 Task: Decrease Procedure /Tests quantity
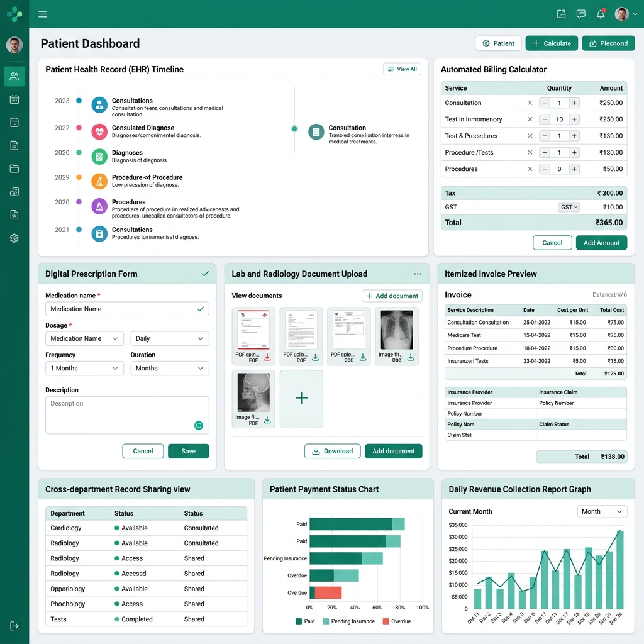545,152
